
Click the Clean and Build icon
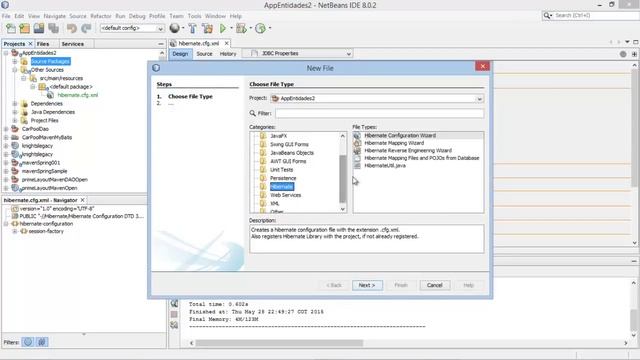pos(207,28)
